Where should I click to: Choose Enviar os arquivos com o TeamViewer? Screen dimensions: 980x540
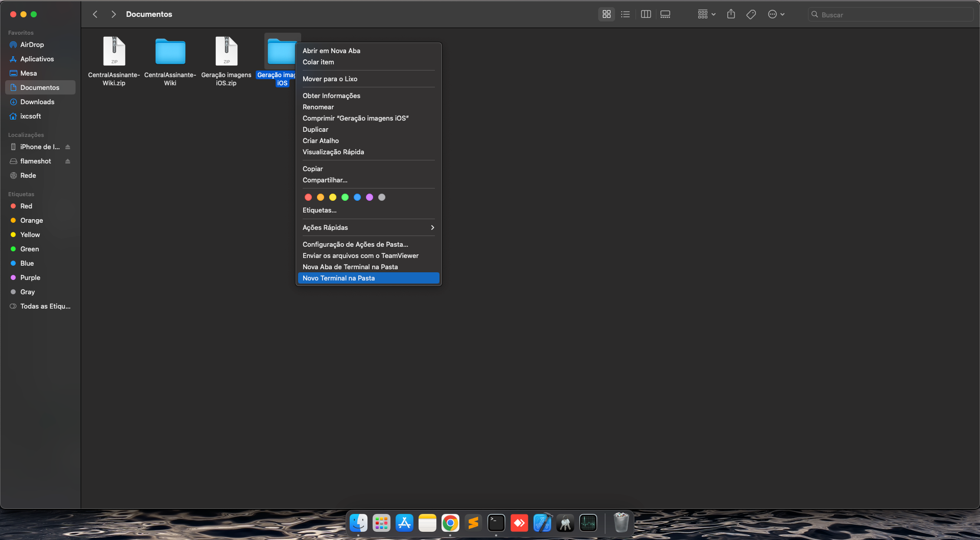(368, 256)
